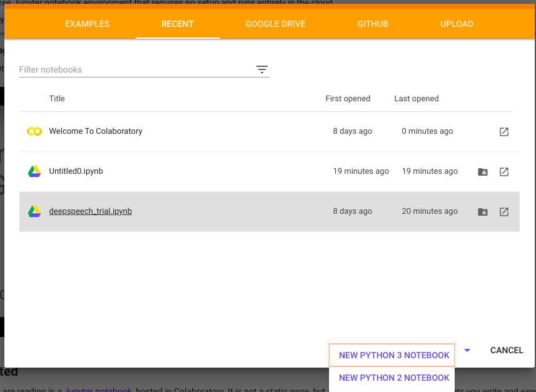The height and width of the screenshot is (392, 536).
Task: Switch to the RECENT tab
Action: coord(178,24)
